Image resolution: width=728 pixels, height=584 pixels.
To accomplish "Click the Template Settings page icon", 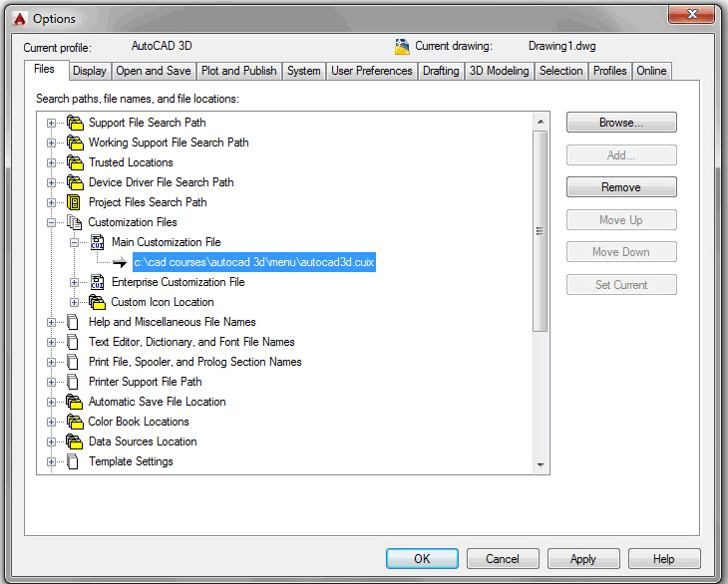I will pos(74,461).
